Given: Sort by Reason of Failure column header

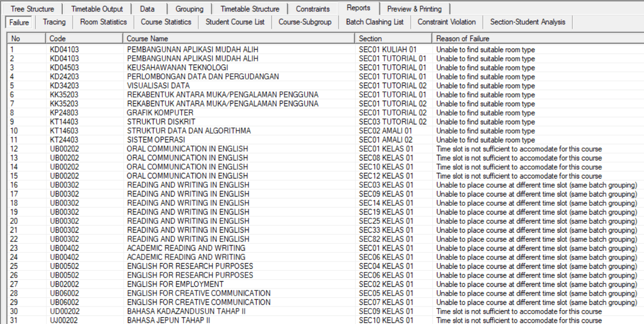Looking at the screenshot, I should click(x=537, y=39).
